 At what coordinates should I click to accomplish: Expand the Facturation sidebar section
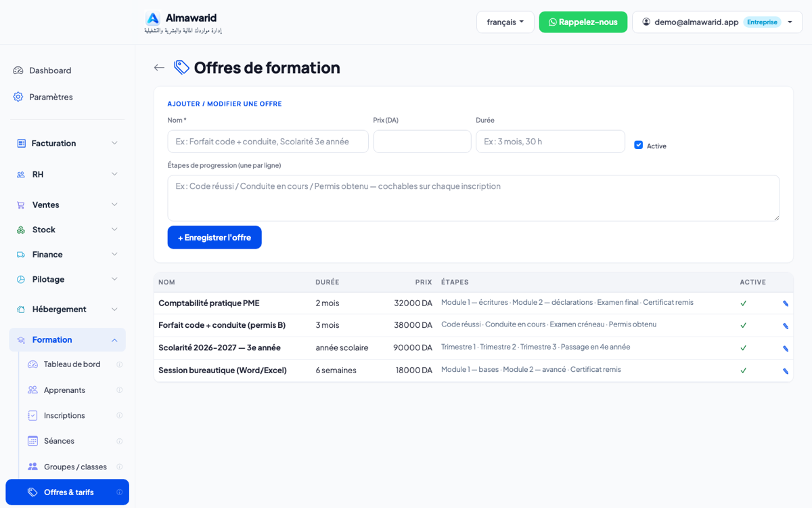click(68, 143)
